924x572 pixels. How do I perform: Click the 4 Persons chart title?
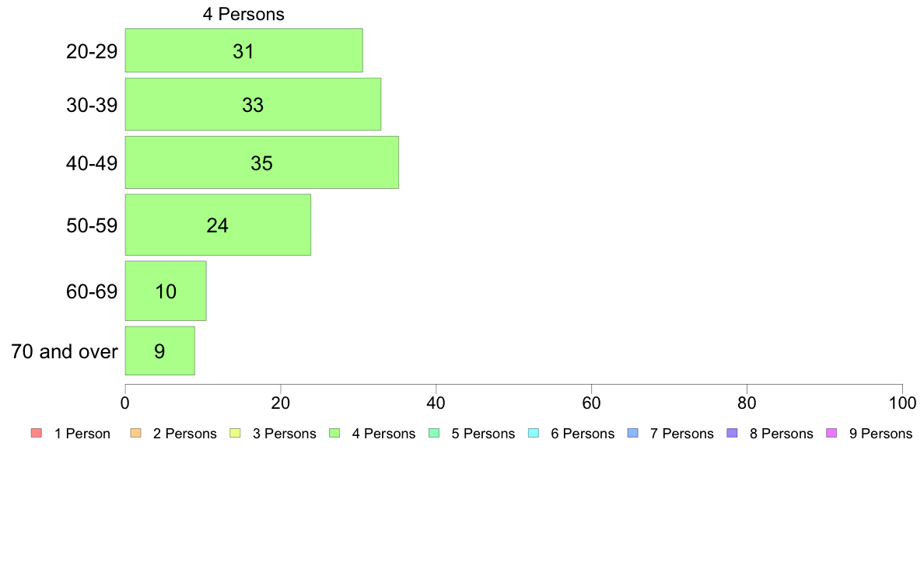tap(243, 14)
